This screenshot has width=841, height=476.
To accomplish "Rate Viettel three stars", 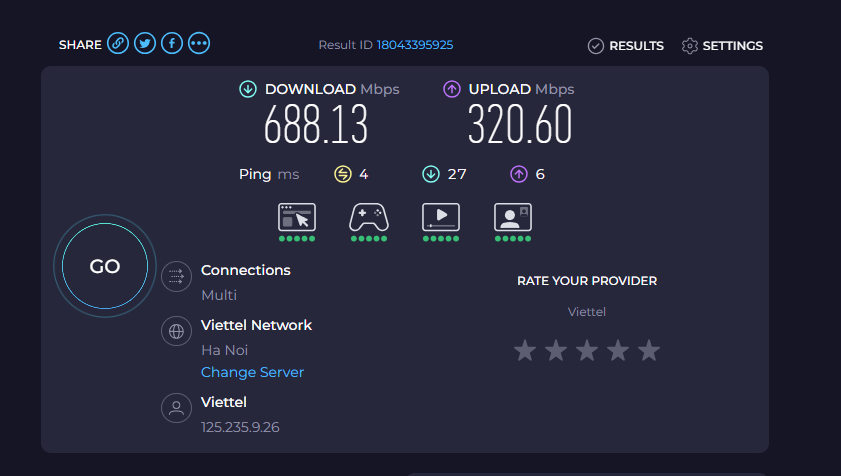I will (587, 350).
